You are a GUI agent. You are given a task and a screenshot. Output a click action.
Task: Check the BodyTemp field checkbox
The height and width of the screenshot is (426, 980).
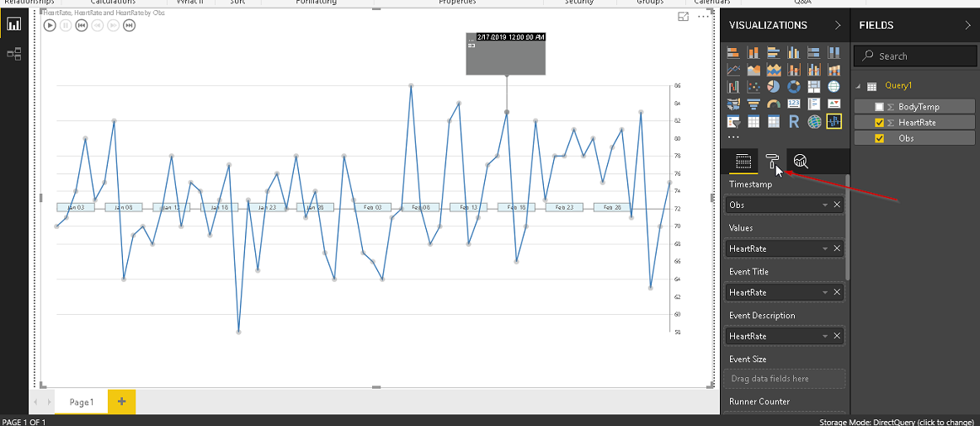coord(879,107)
